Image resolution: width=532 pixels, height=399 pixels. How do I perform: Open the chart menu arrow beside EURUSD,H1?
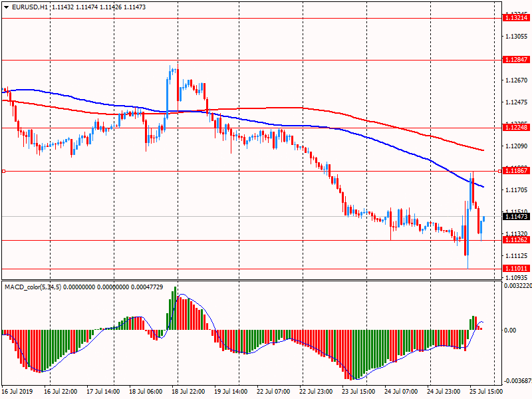pyautogui.click(x=6, y=7)
